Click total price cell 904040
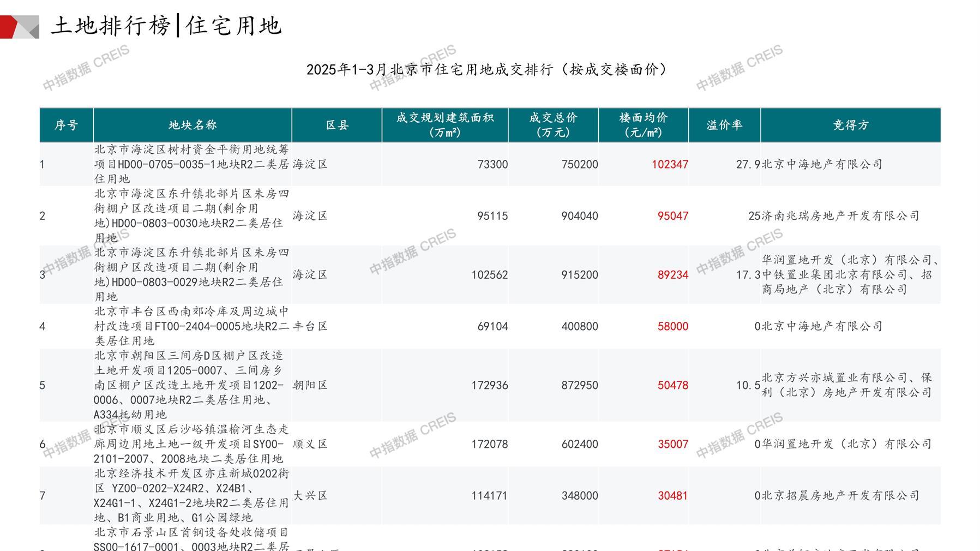 (579, 216)
